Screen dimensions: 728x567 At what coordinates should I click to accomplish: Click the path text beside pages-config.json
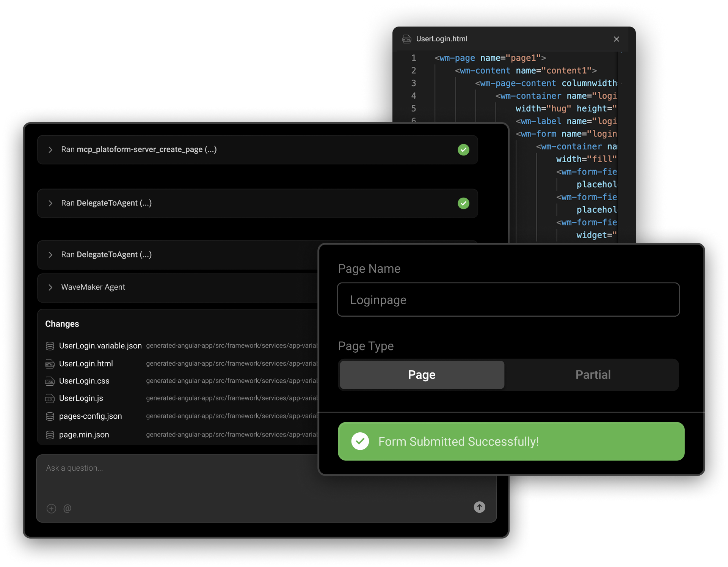(x=232, y=416)
